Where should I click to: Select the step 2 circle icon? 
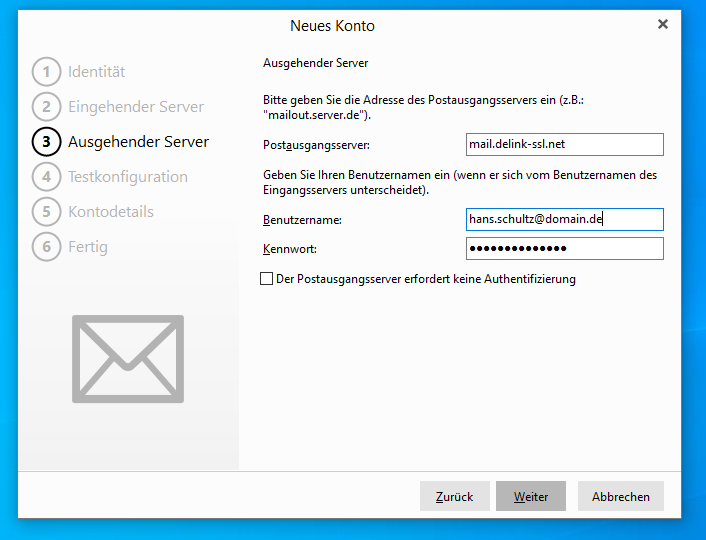pos(46,107)
